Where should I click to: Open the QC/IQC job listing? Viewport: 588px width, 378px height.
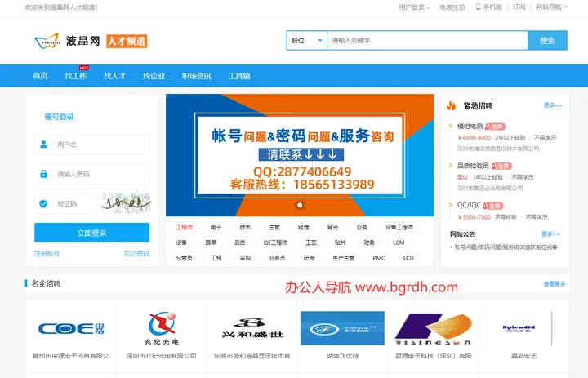pos(469,205)
